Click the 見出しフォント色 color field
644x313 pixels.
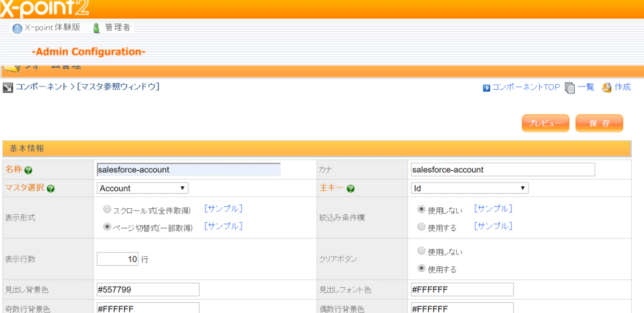[x=462, y=290]
